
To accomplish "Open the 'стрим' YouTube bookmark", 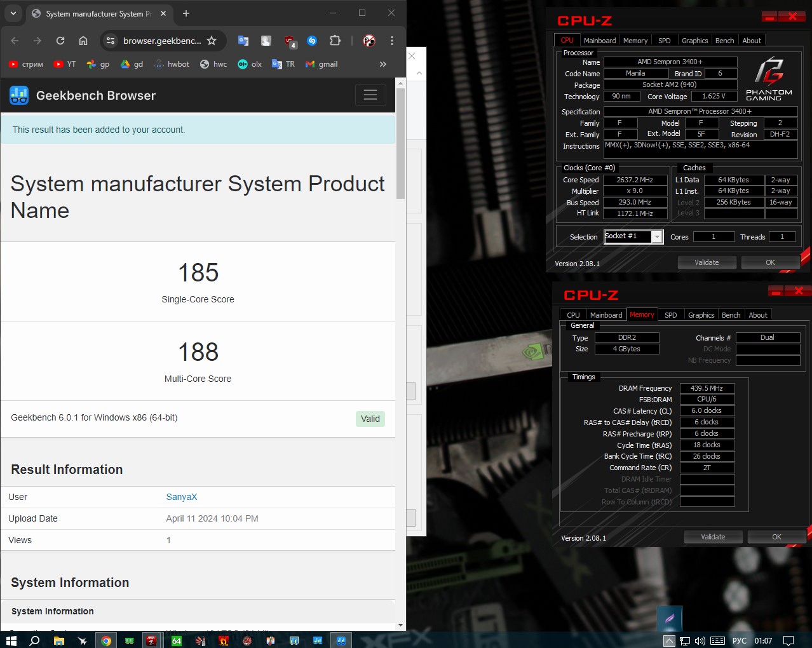I will [x=26, y=64].
